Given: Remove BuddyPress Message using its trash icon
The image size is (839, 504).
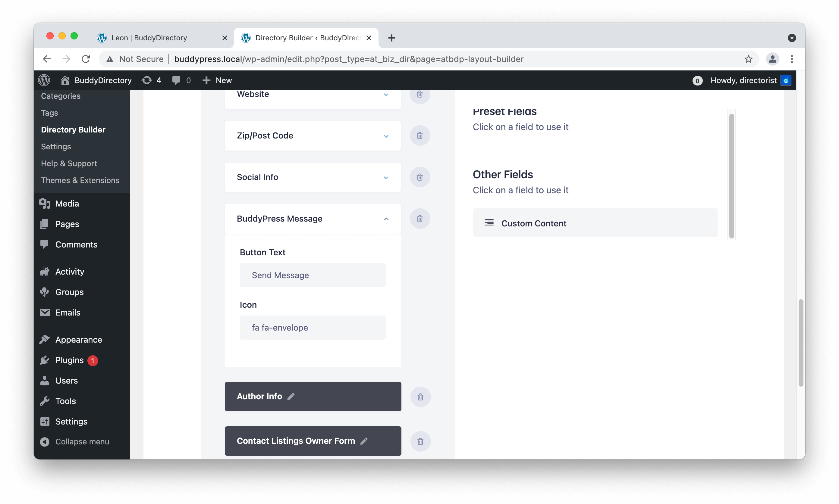Looking at the screenshot, I should [x=420, y=219].
